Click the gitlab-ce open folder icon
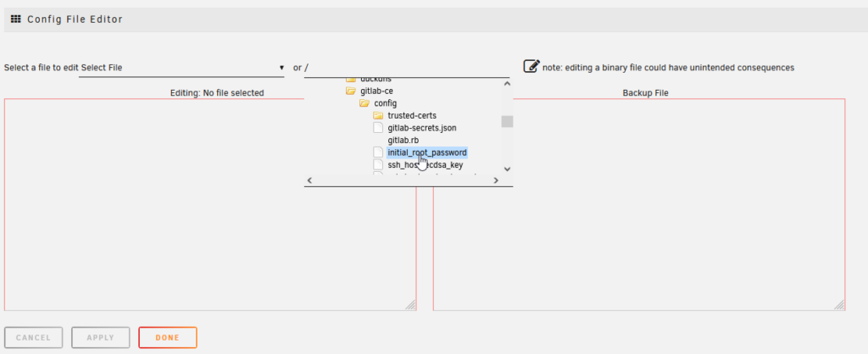The width and height of the screenshot is (868, 354). tap(350, 91)
